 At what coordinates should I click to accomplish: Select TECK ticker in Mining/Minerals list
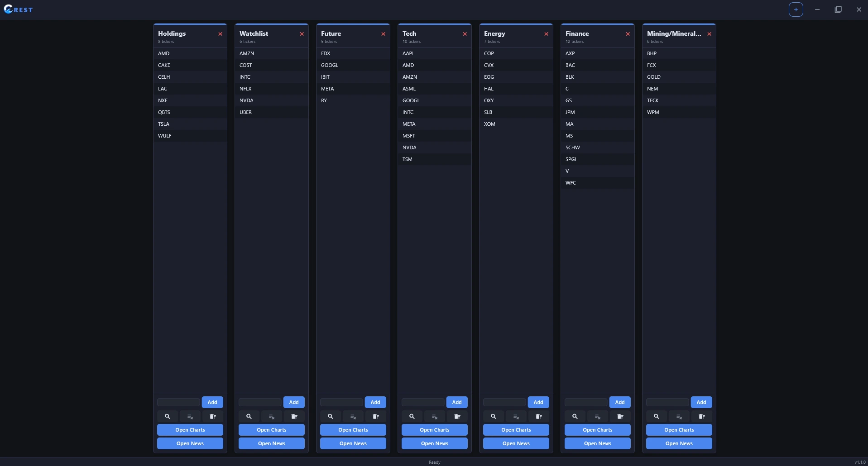point(679,100)
